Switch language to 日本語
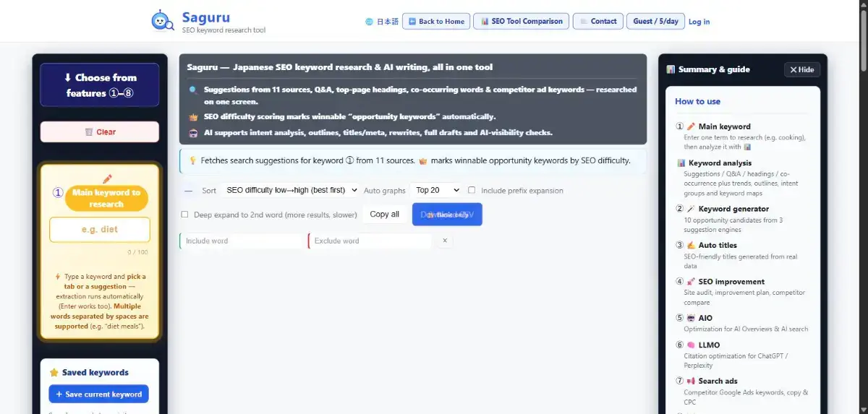This screenshot has height=414, width=868. click(x=388, y=22)
